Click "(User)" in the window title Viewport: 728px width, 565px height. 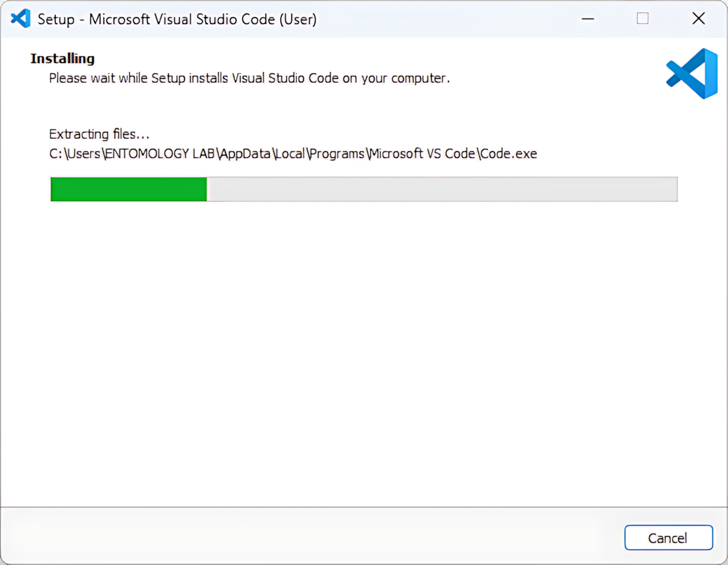tap(298, 19)
